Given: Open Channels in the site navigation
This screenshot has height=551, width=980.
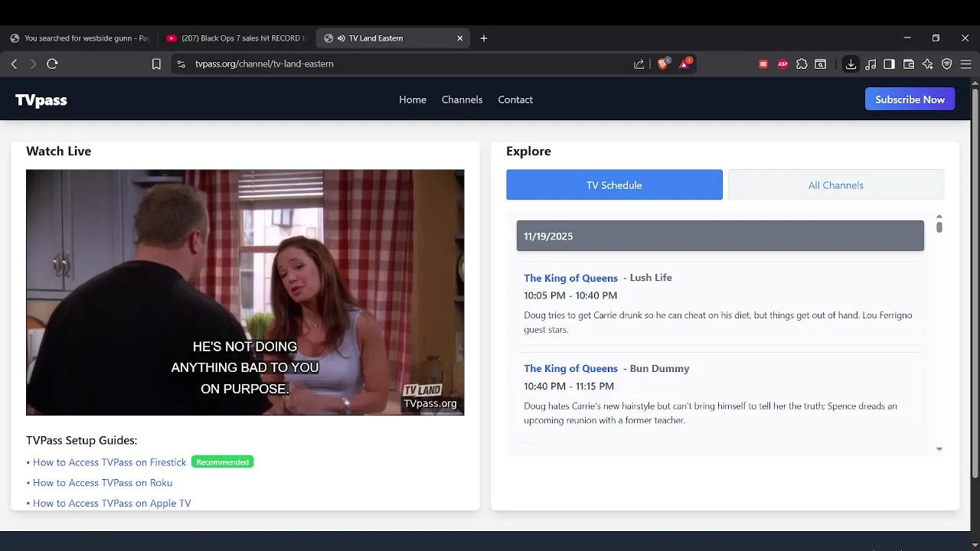Looking at the screenshot, I should 462,99.
